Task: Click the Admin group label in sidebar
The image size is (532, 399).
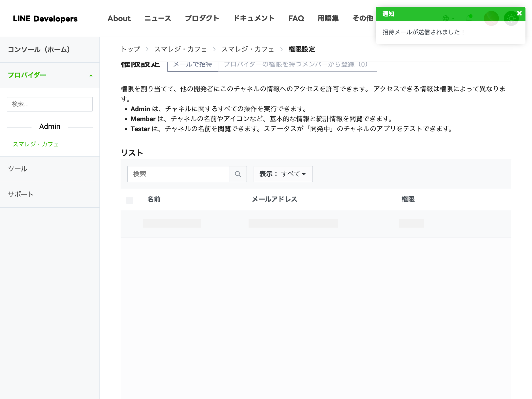Action: point(50,127)
